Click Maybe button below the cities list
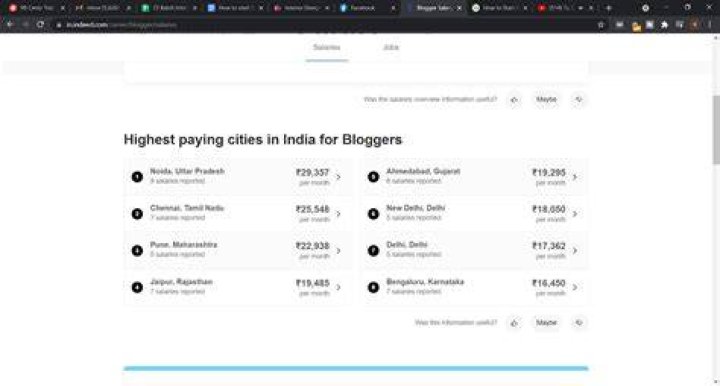The width and height of the screenshot is (720, 386). [x=546, y=323]
